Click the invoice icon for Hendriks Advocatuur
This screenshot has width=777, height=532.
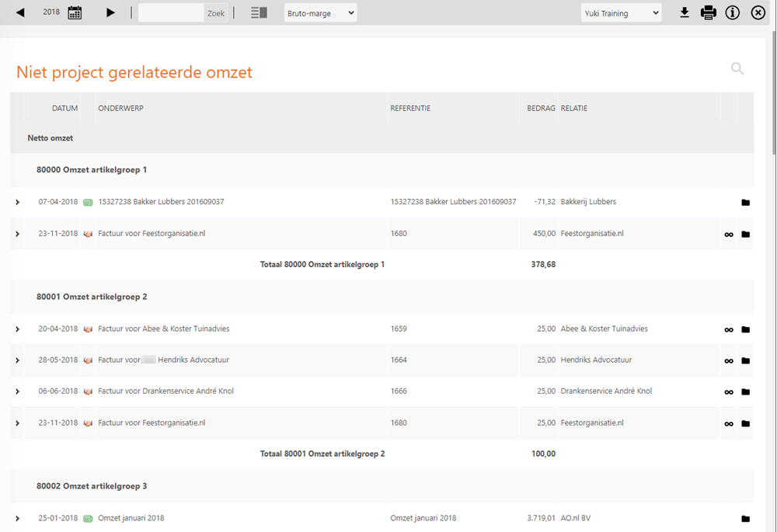pyautogui.click(x=88, y=360)
